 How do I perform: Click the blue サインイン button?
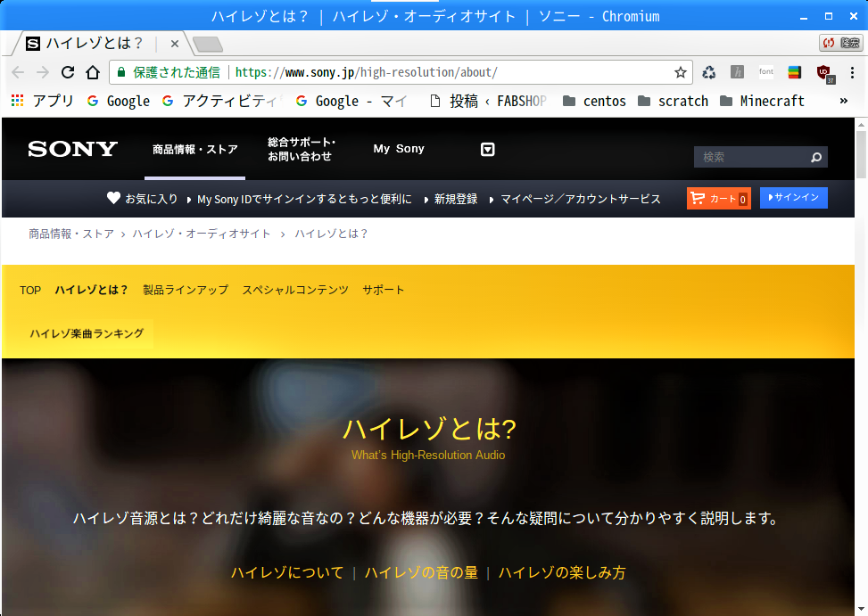point(794,197)
